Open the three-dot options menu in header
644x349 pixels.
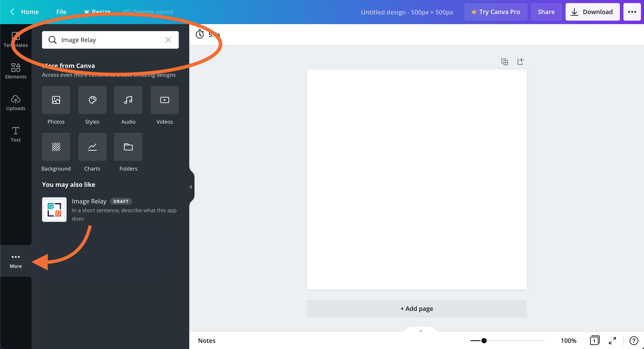[632, 12]
